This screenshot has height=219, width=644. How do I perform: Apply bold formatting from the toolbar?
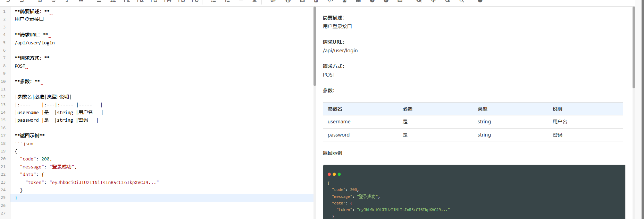coord(40,1)
